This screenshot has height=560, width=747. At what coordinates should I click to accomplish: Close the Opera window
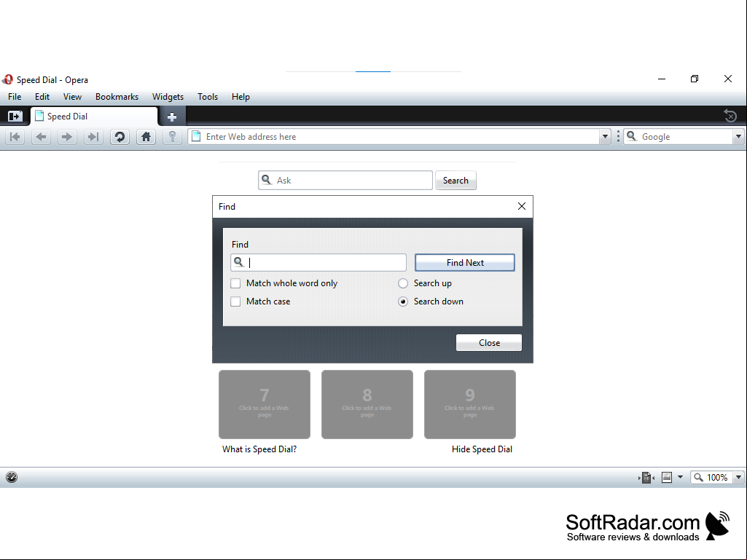click(728, 79)
